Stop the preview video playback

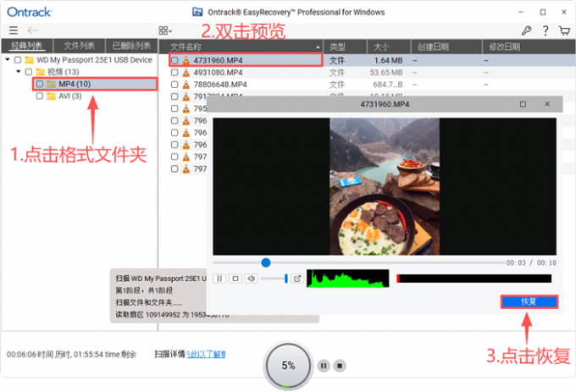coord(235,279)
